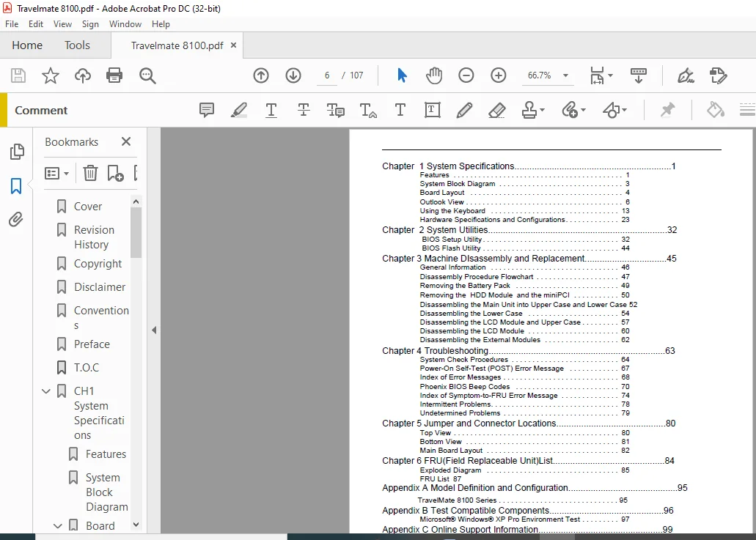Open the Edit menu

(36, 24)
